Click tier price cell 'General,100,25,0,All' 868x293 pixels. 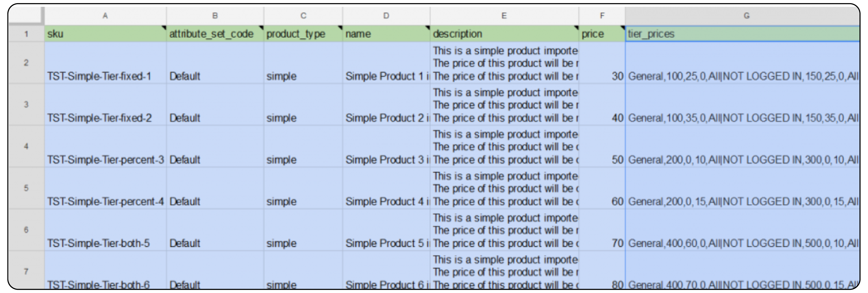pyautogui.click(x=743, y=63)
